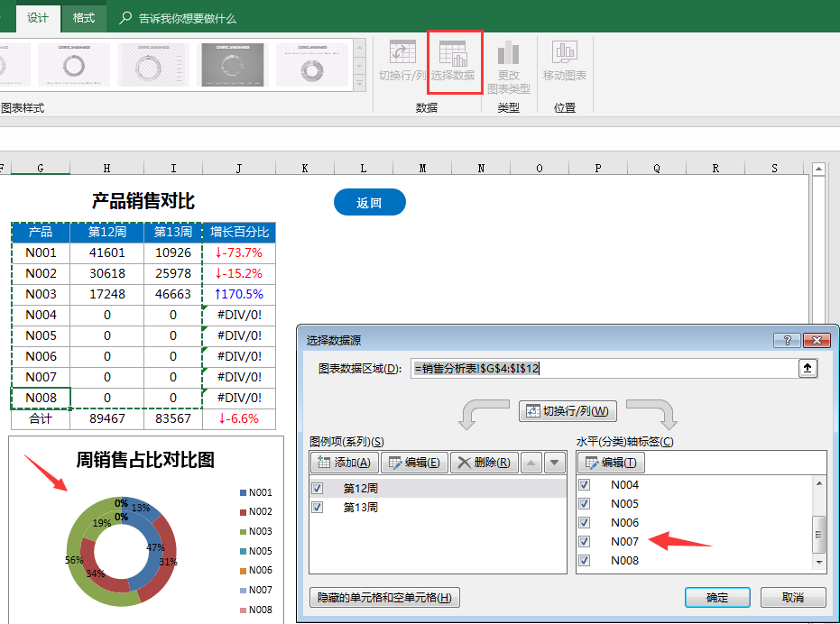This screenshot has width=840, height=624.
Task: Open the Select Data ribbon command
Action: [453, 60]
